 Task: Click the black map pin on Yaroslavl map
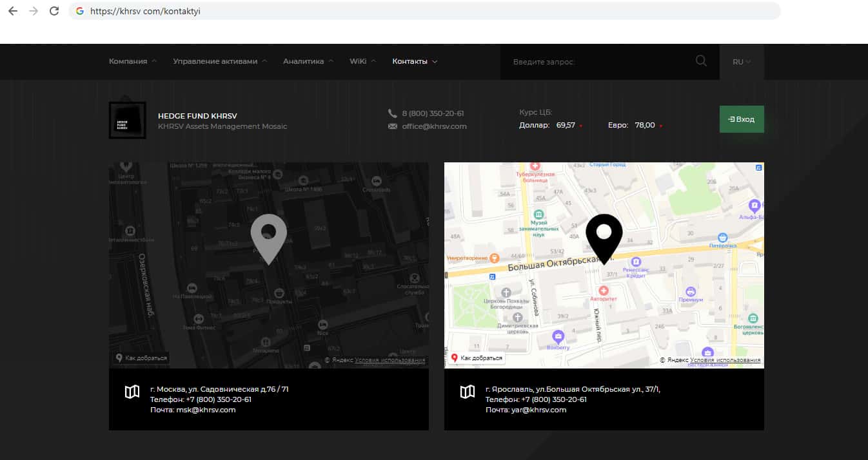coord(604,237)
